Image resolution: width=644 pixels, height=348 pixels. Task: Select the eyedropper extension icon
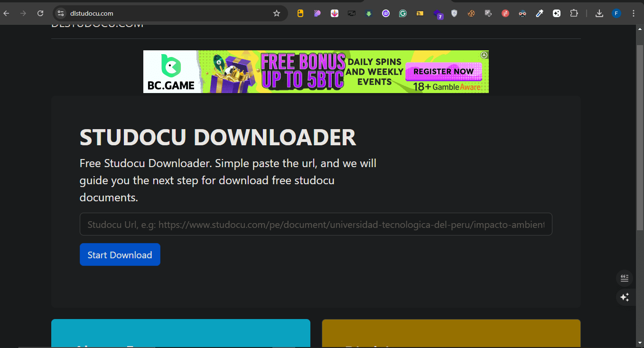pyautogui.click(x=540, y=13)
